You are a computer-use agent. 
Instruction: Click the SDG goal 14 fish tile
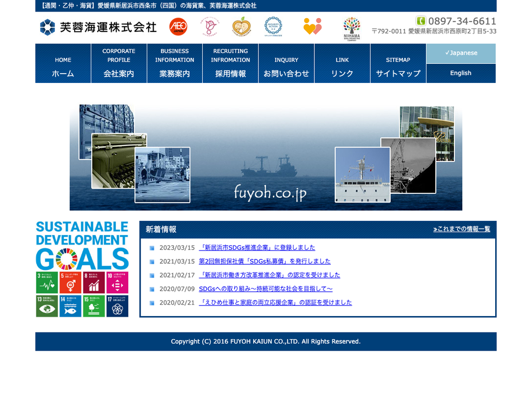pyautogui.click(x=70, y=306)
